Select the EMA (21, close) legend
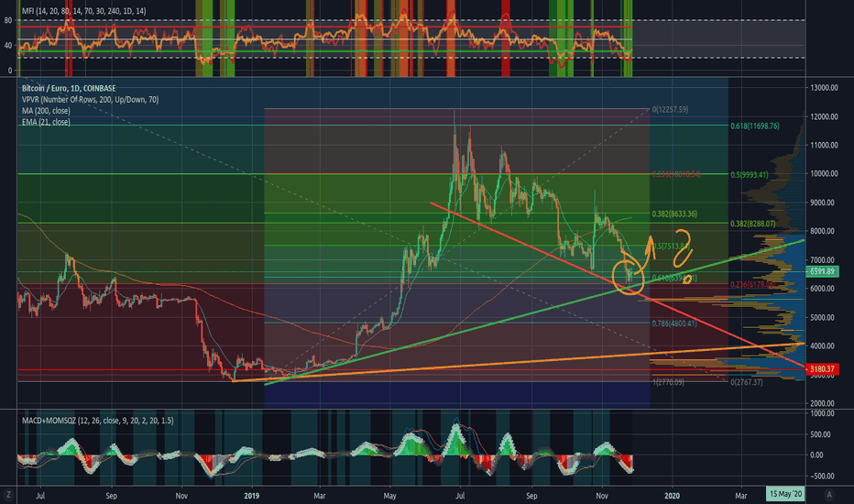The height and width of the screenshot is (504, 854). click(46, 122)
